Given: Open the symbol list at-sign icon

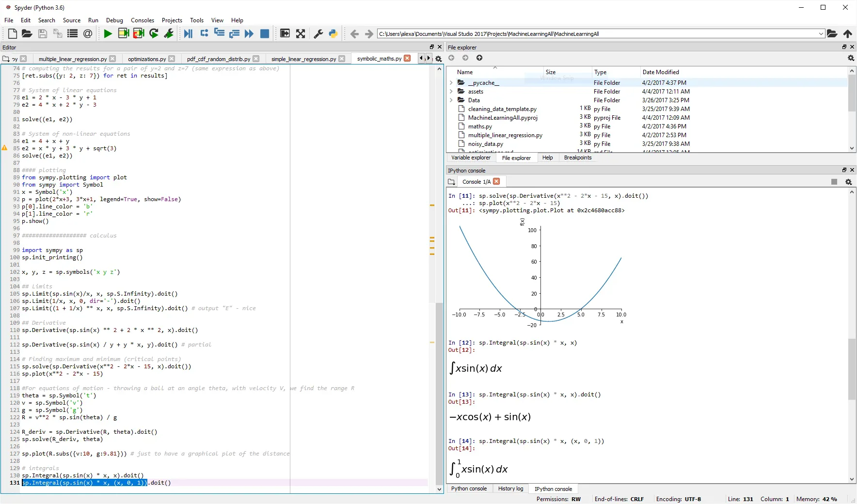Looking at the screenshot, I should click(x=88, y=33).
